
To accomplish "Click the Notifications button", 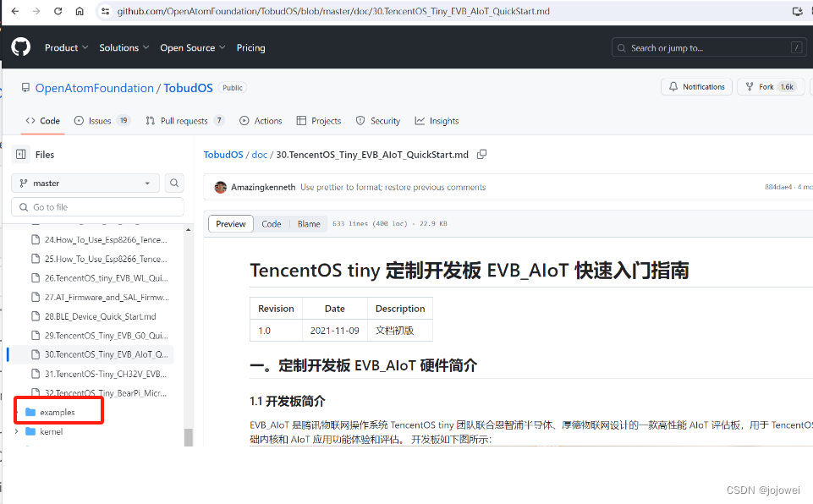I will pyautogui.click(x=696, y=86).
